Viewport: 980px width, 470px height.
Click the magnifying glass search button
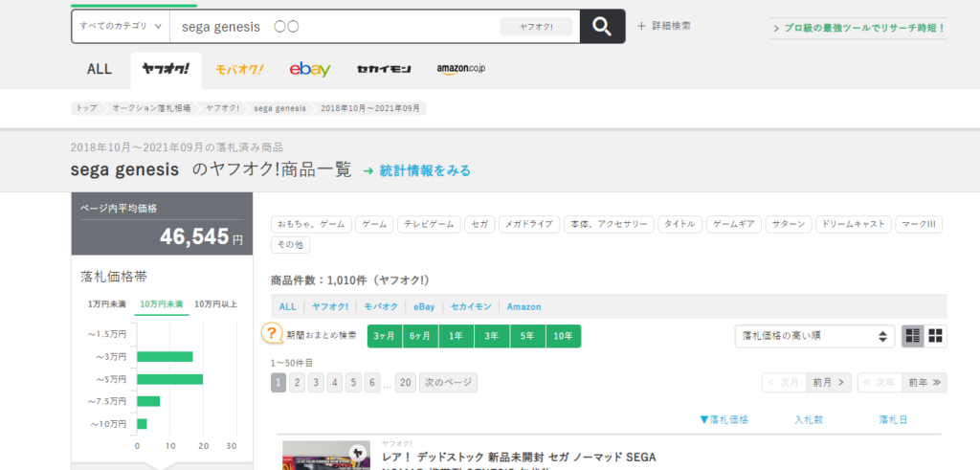[x=602, y=26]
